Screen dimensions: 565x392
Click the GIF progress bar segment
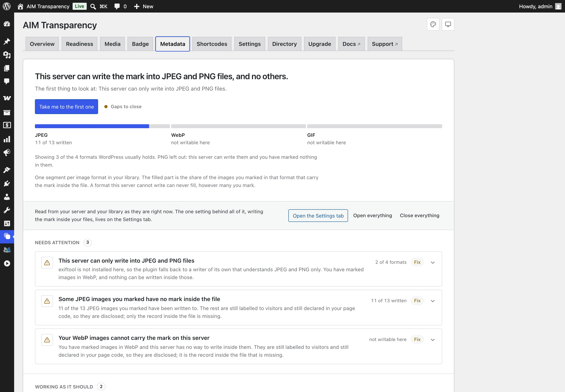375,126
